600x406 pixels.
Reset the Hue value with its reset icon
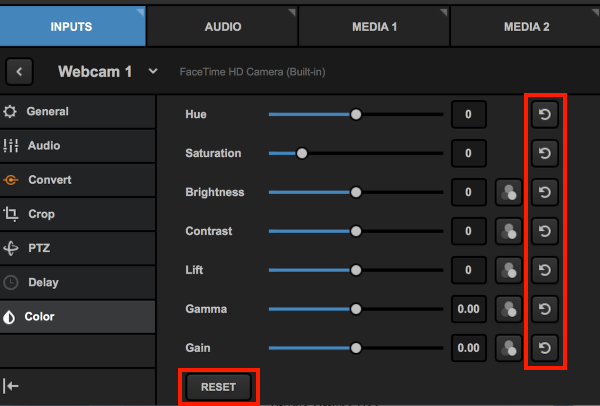click(x=545, y=115)
